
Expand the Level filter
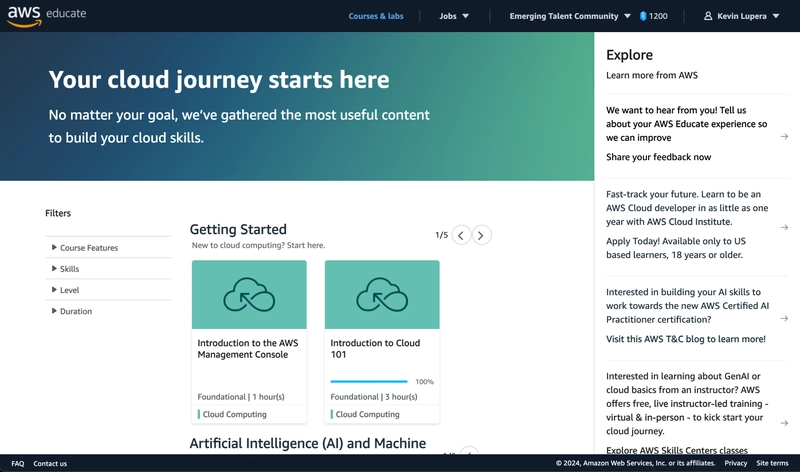click(108, 290)
